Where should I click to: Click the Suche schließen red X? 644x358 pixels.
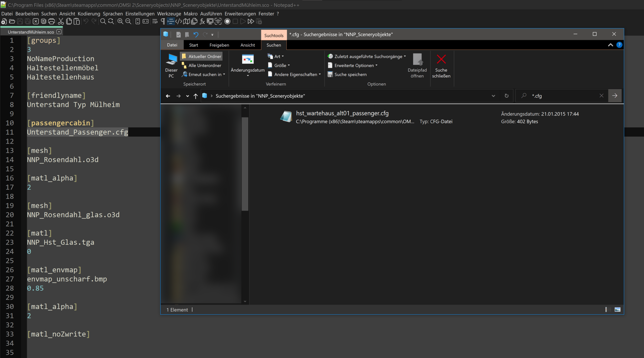pos(441,66)
